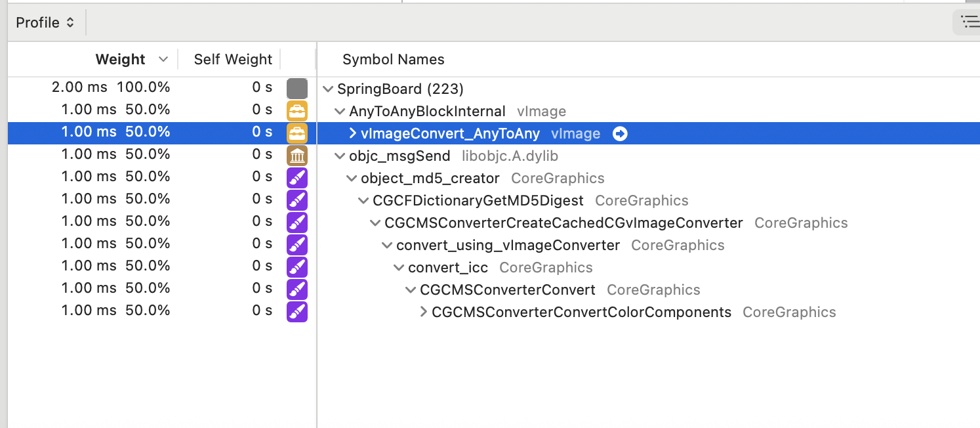Toggle sort order chevron next to Weight

pos(163,59)
